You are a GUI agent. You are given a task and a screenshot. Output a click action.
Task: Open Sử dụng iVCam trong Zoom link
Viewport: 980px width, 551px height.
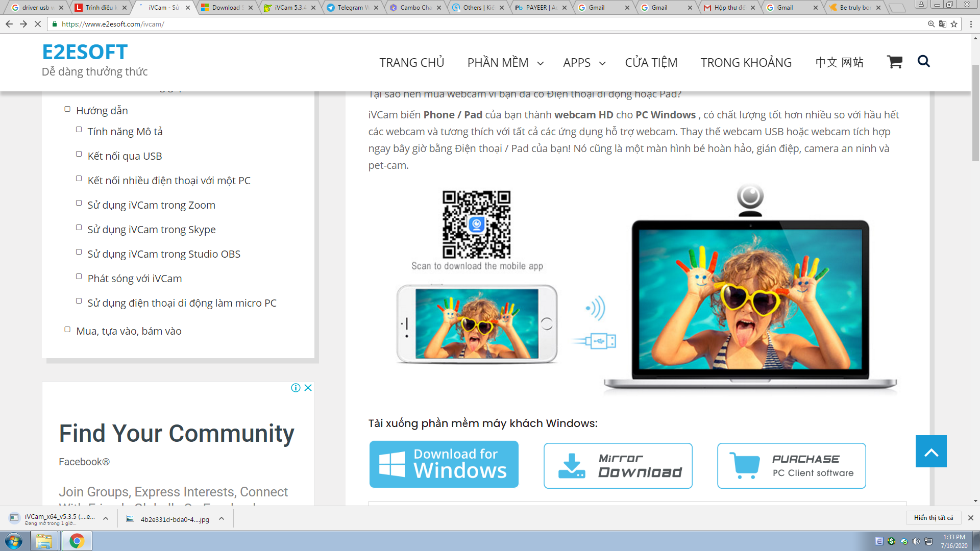pos(151,205)
